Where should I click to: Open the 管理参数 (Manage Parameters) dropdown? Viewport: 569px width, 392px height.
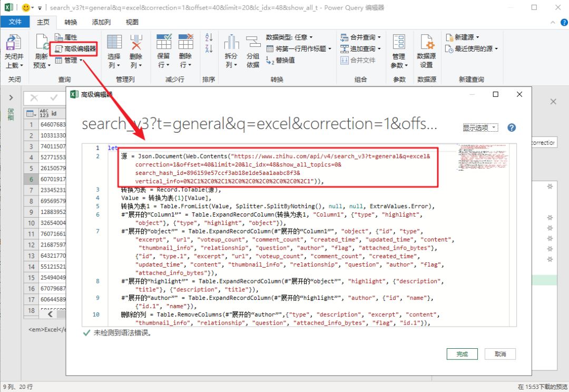(399, 50)
